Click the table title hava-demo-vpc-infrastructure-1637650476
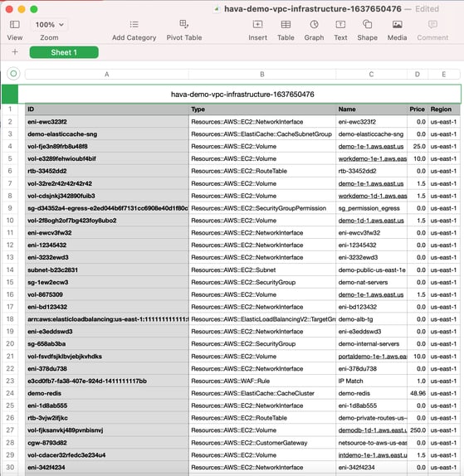 coord(242,95)
